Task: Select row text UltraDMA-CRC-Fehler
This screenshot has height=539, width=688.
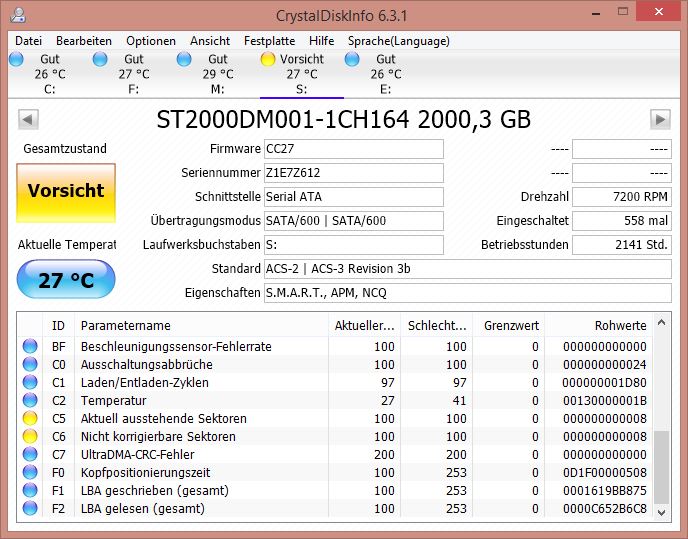Action: coord(137,455)
